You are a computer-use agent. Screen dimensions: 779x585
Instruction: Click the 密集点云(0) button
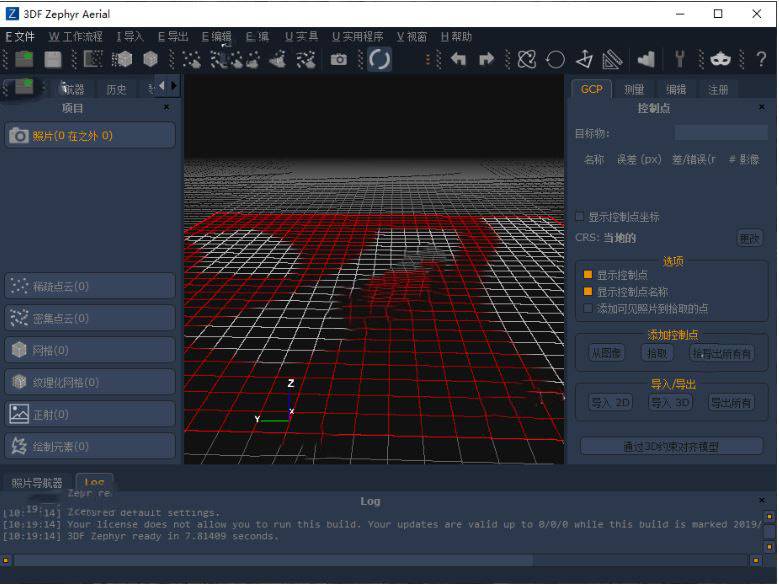[90, 318]
